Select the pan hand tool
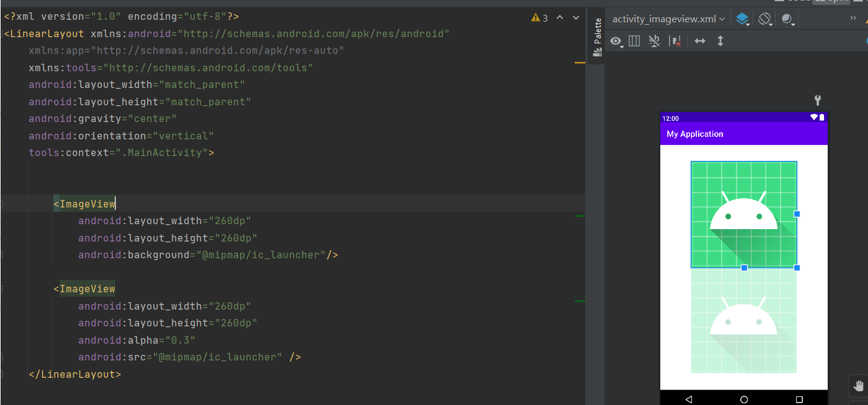Screen dimensions: 868x405 coord(859,386)
